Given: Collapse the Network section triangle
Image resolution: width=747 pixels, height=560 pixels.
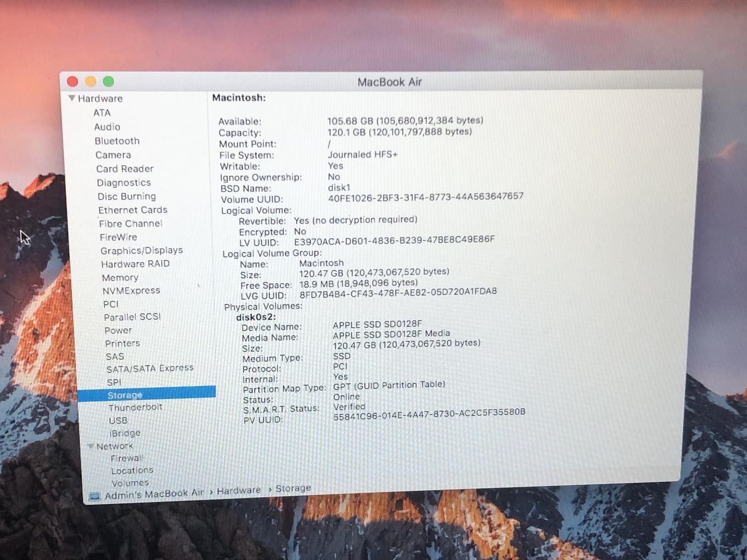Looking at the screenshot, I should pos(91,446).
